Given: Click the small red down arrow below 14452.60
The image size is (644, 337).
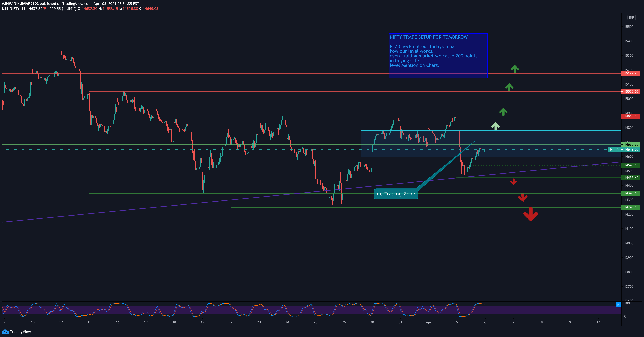Looking at the screenshot, I should (x=514, y=182).
